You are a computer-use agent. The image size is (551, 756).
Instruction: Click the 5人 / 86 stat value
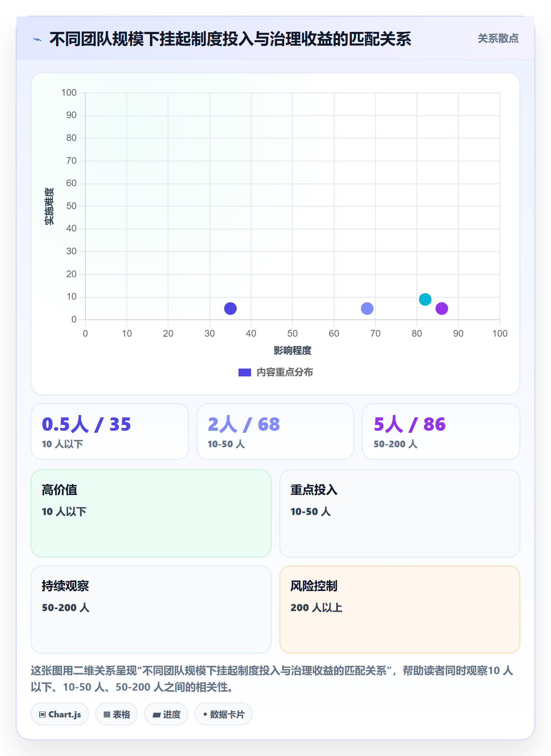tap(410, 424)
